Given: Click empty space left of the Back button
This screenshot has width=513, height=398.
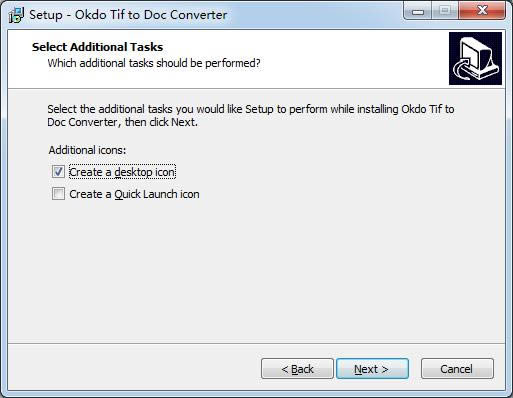Looking at the screenshot, I should click(133, 369).
